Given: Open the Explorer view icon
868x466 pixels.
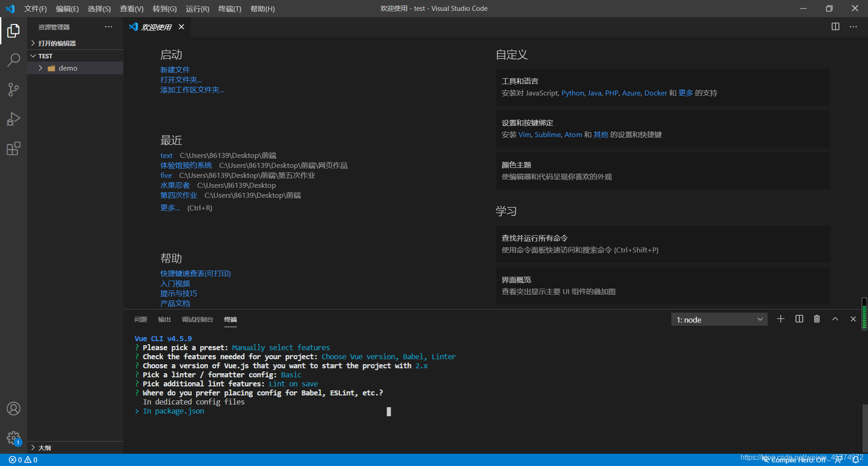Looking at the screenshot, I should 14,31.
